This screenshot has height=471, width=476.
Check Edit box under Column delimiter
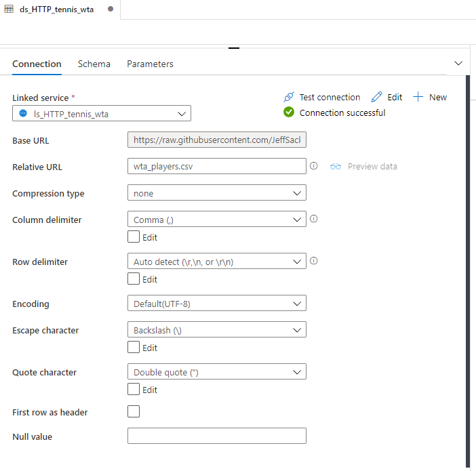(x=134, y=237)
